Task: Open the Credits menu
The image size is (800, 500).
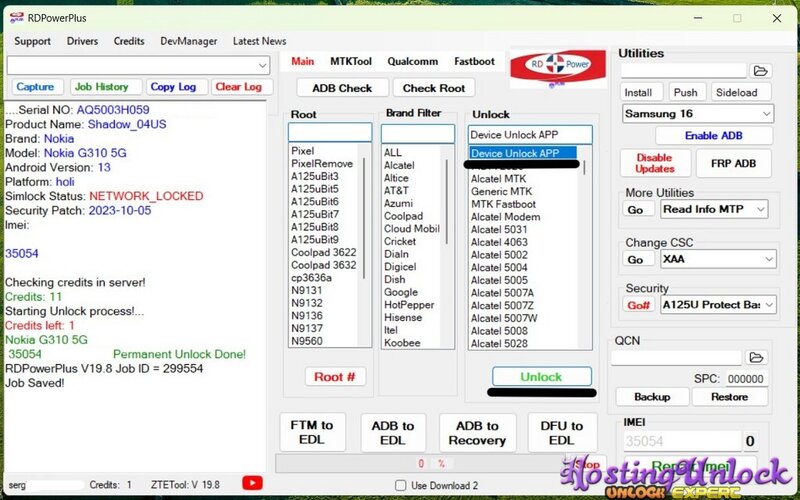Action: coord(129,41)
